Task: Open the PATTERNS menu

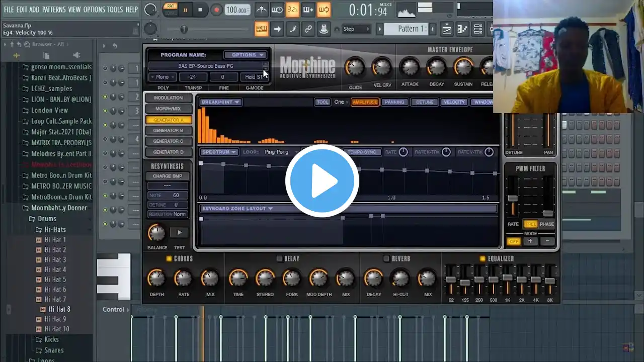Action: 54,10
